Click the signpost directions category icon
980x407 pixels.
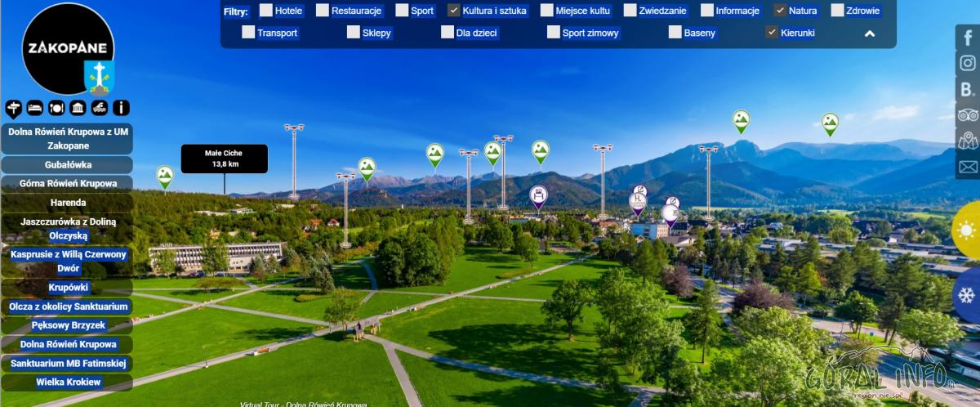tap(13, 108)
